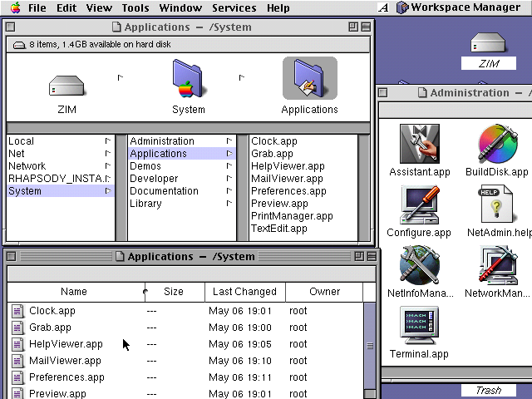Screen dimensions: 532x399
Task: Click hard disk icon in status bar
Action: point(19,45)
